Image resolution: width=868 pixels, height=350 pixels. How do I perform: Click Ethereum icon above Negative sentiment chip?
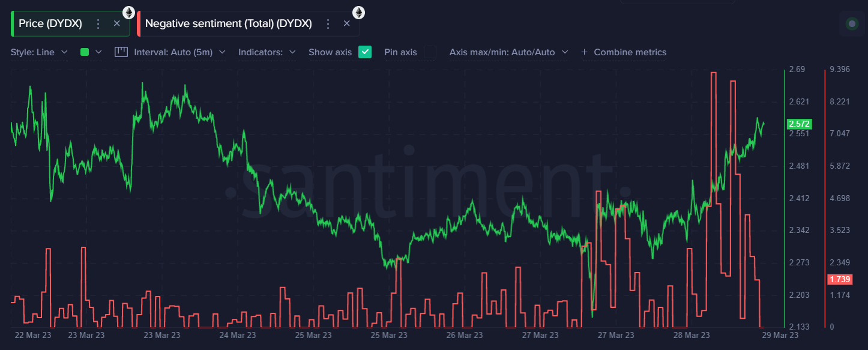(358, 12)
